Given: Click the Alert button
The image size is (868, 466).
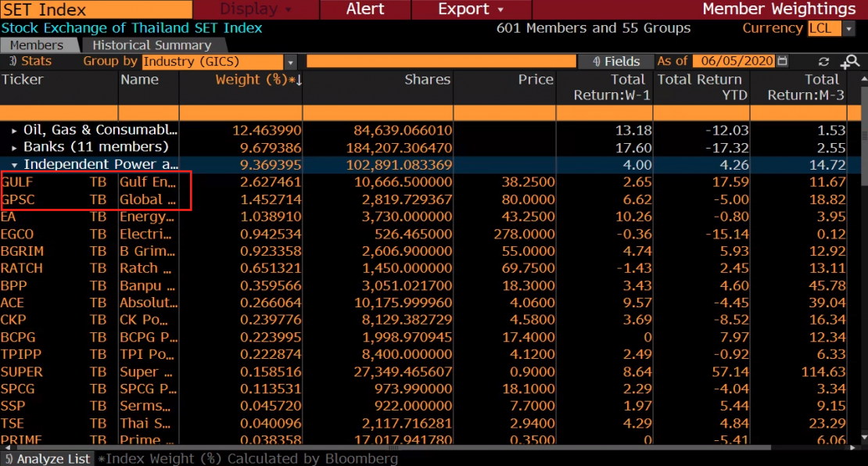Looking at the screenshot, I should (x=365, y=9).
